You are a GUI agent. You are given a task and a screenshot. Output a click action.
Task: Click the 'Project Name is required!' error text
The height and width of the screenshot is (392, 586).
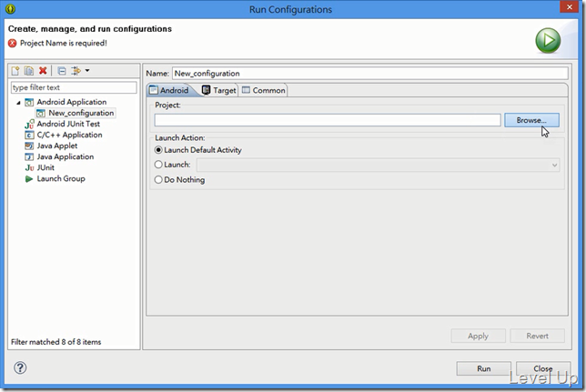pyautogui.click(x=64, y=43)
